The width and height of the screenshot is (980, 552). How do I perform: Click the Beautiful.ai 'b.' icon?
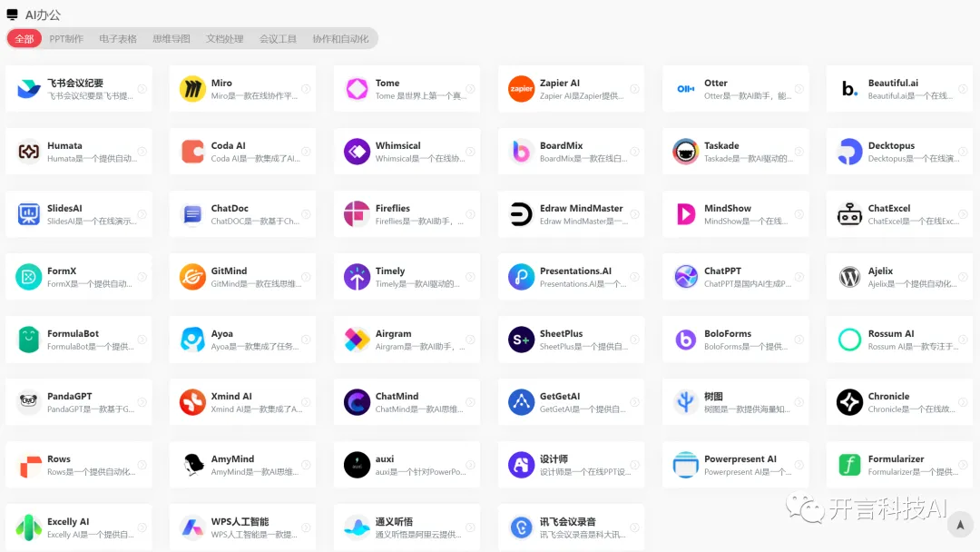(x=849, y=89)
